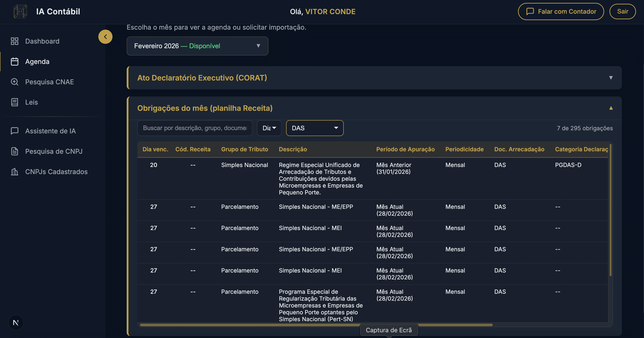Click the Agenda calendar icon
The image size is (644, 338).
tap(14, 62)
